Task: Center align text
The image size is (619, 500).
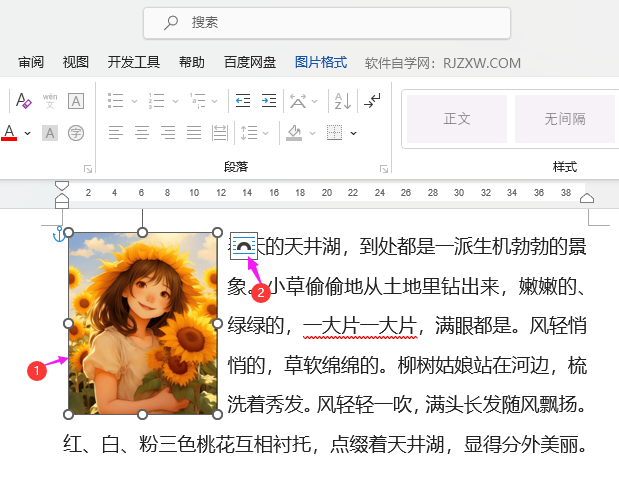Action: [x=142, y=133]
